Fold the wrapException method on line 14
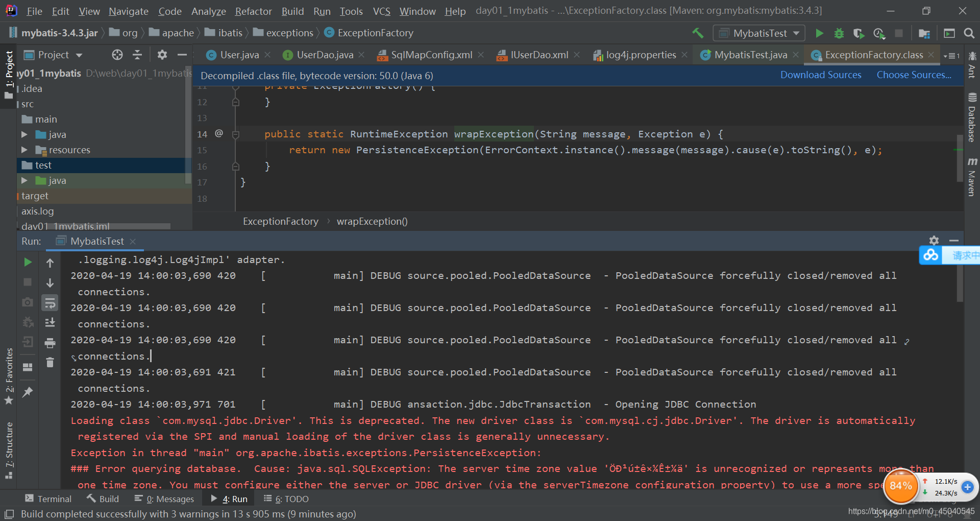 [236, 134]
